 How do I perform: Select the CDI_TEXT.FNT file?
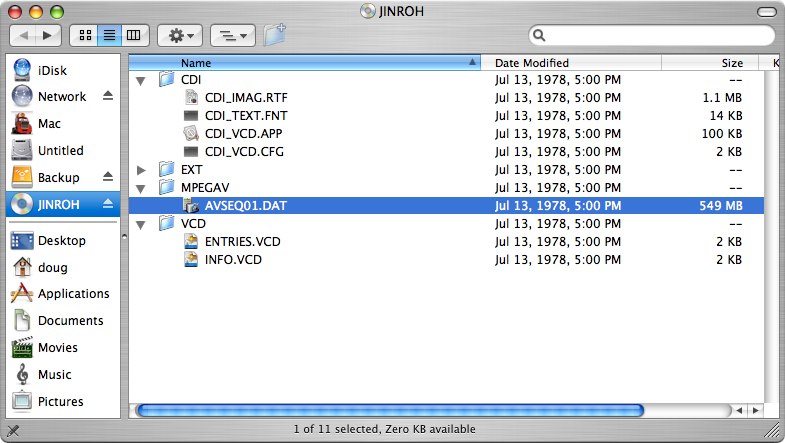coord(246,116)
